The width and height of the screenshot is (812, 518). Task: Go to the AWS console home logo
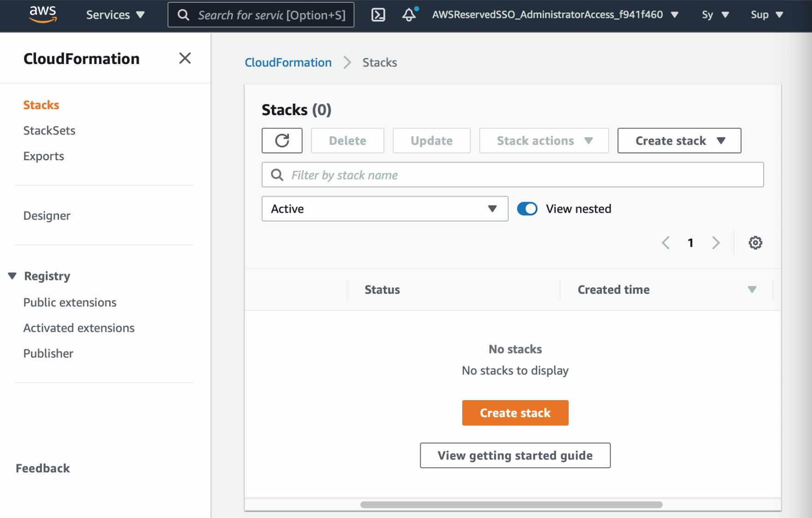pos(43,14)
